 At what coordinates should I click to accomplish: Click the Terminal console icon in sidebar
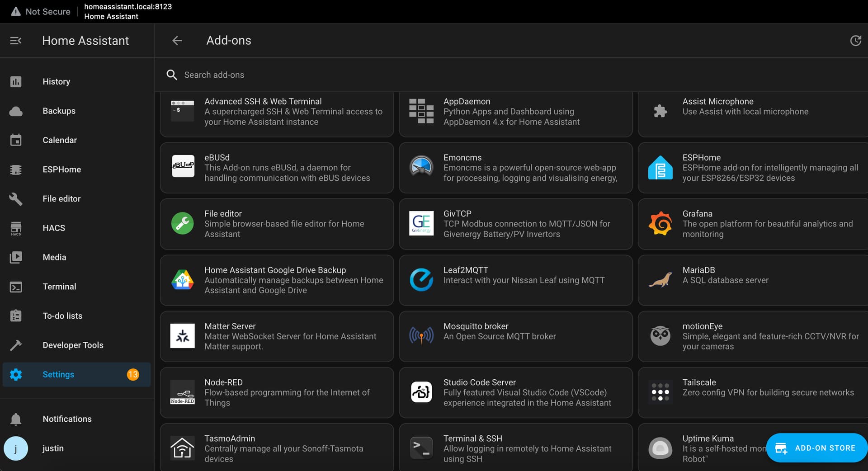(16, 287)
